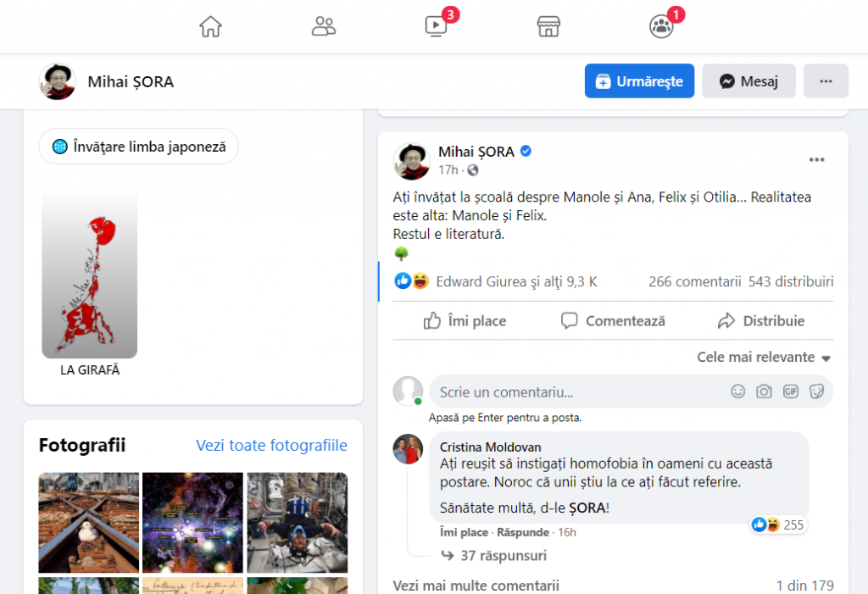
Task: Go to the Facebook Home icon
Action: (210, 26)
